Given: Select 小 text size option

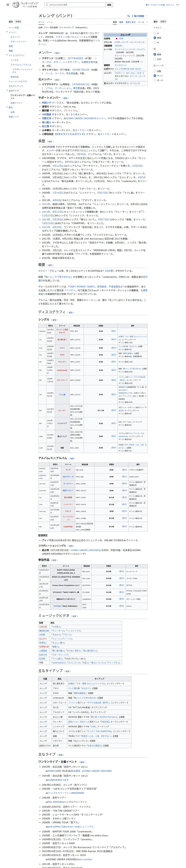Looking at the screenshot, I should (x=155, y=33).
